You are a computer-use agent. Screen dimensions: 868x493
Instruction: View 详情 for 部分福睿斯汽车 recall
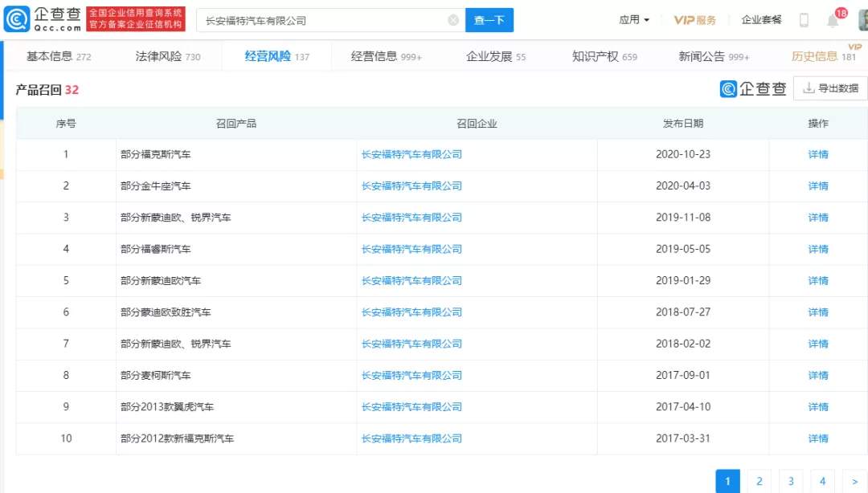tap(818, 249)
